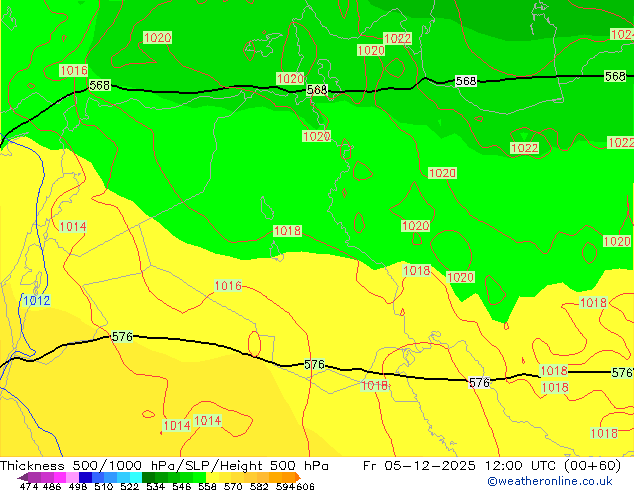
Task: Select the map title 'Thickness 500/1000 hPa/SLP/Height 500 hPa'
Action: (x=164, y=466)
